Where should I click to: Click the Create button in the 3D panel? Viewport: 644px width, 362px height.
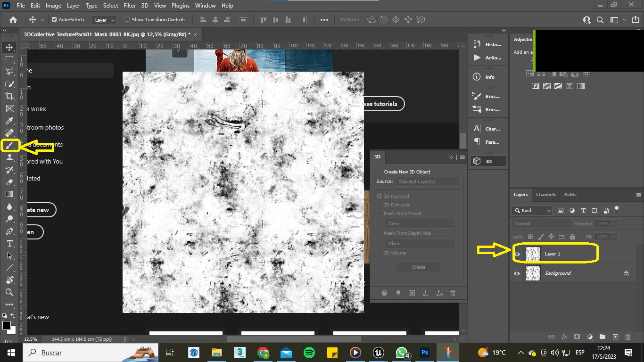418,267
